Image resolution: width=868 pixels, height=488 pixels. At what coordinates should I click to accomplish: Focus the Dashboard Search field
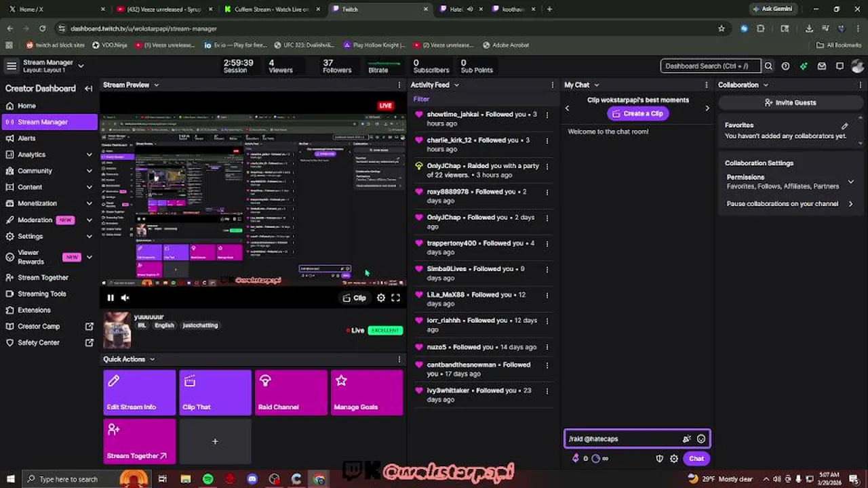(711, 66)
